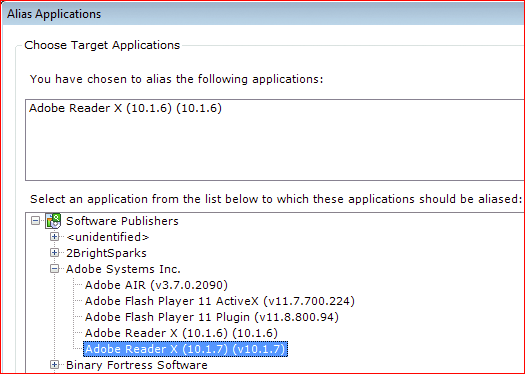This screenshot has height=374, width=525.
Task: Select Adobe Reader X (10.1.6) in the tree
Action: click(x=181, y=333)
